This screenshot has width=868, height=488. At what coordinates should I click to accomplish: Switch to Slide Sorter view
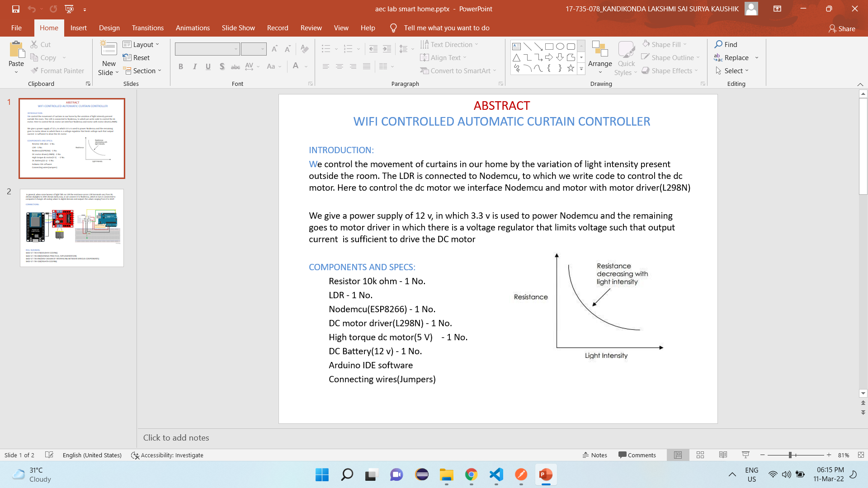point(700,455)
